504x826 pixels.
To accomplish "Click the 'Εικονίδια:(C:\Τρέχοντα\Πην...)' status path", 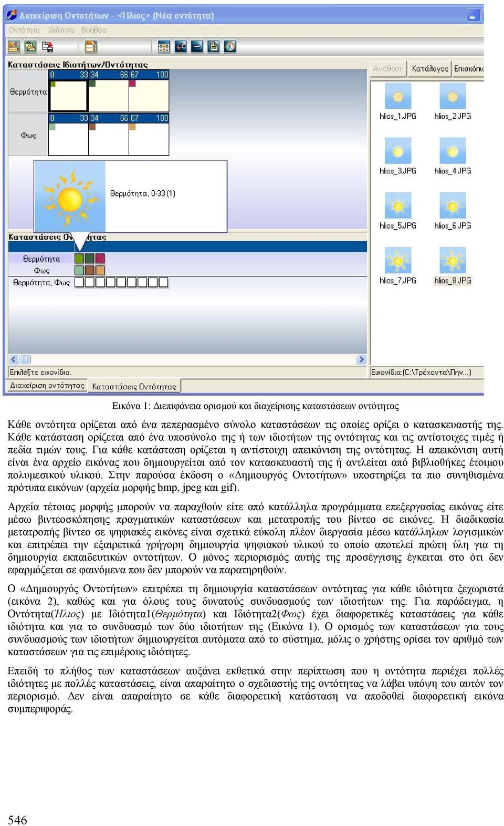I will 421,372.
